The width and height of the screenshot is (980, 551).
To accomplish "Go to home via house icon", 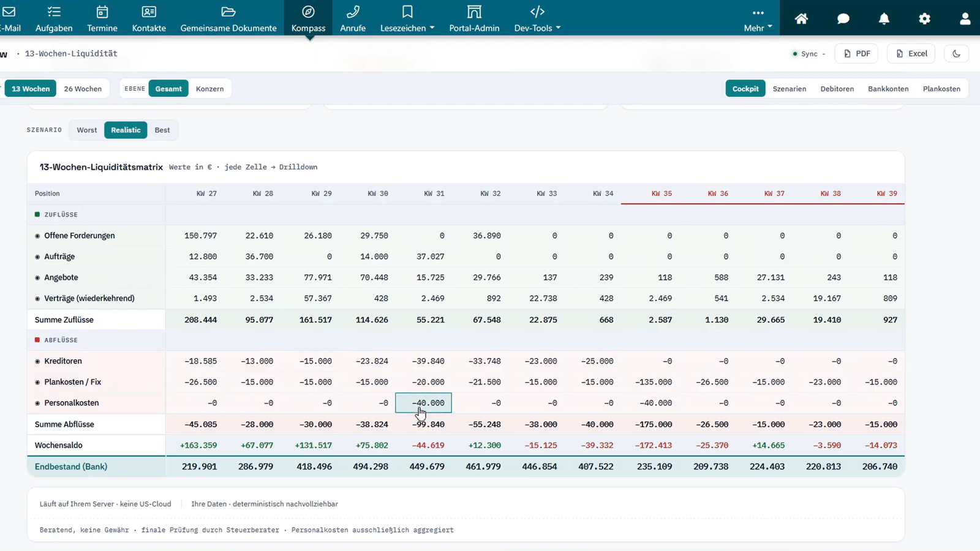I will (x=801, y=18).
